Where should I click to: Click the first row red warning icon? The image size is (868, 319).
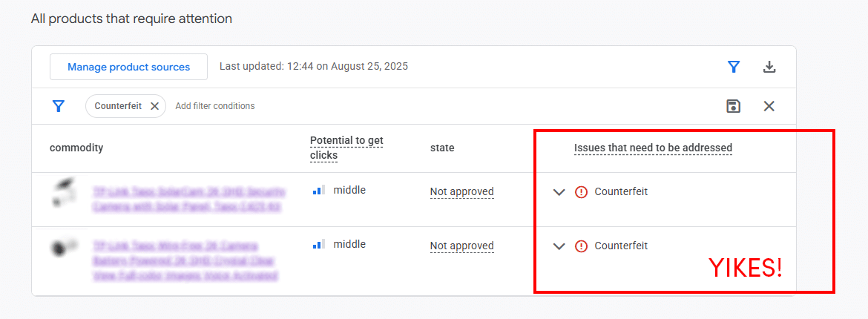coord(582,191)
